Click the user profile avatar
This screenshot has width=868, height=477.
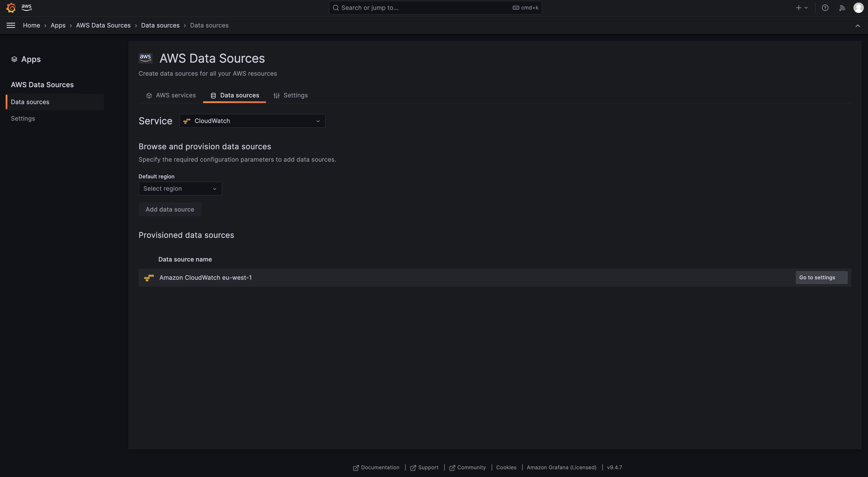tap(858, 8)
